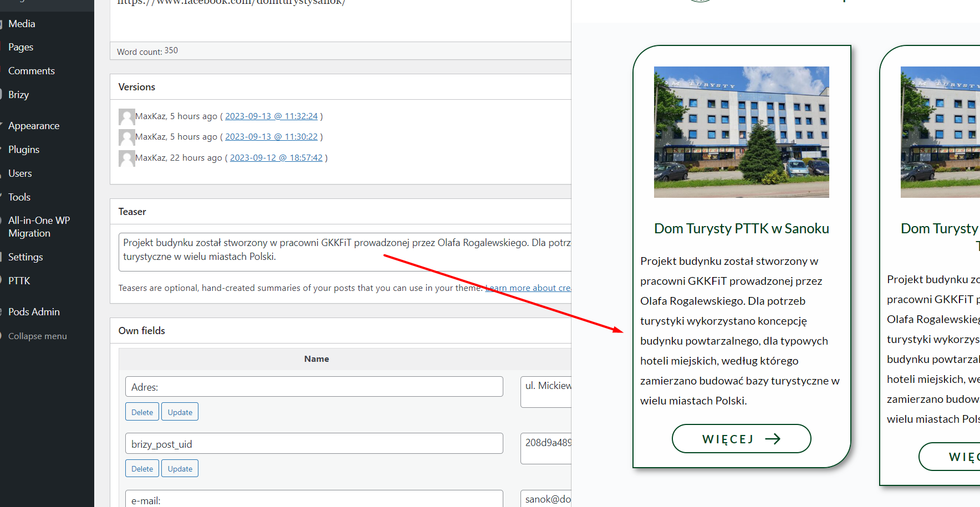The image size is (980, 507).
Task: Click MaxKaz avatar beside 11:30:22 version
Action: (127, 137)
